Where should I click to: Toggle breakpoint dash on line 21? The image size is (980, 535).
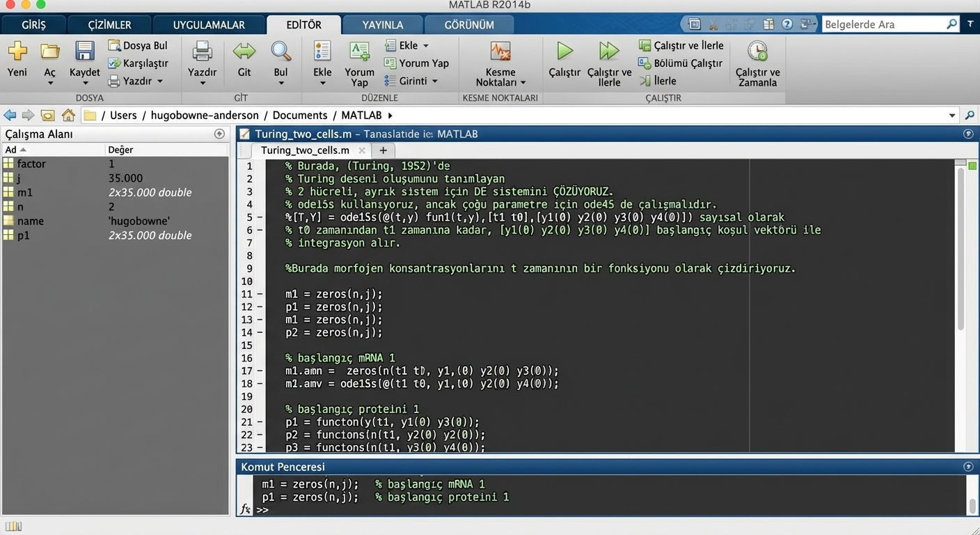tap(260, 422)
